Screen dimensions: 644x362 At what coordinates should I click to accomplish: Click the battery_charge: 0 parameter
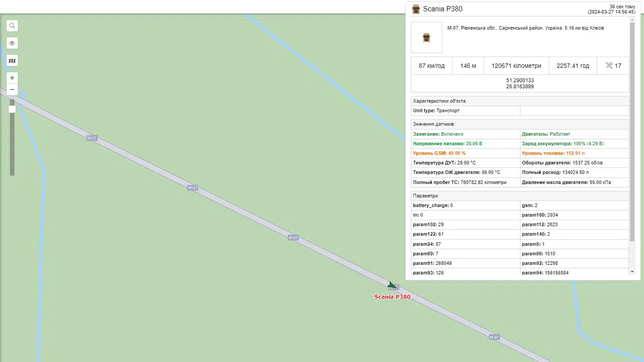tap(465, 206)
